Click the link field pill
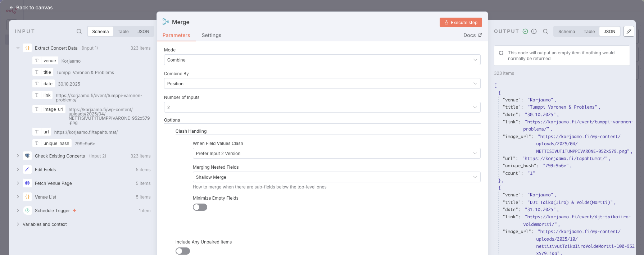The image size is (644, 255). pyautogui.click(x=42, y=95)
